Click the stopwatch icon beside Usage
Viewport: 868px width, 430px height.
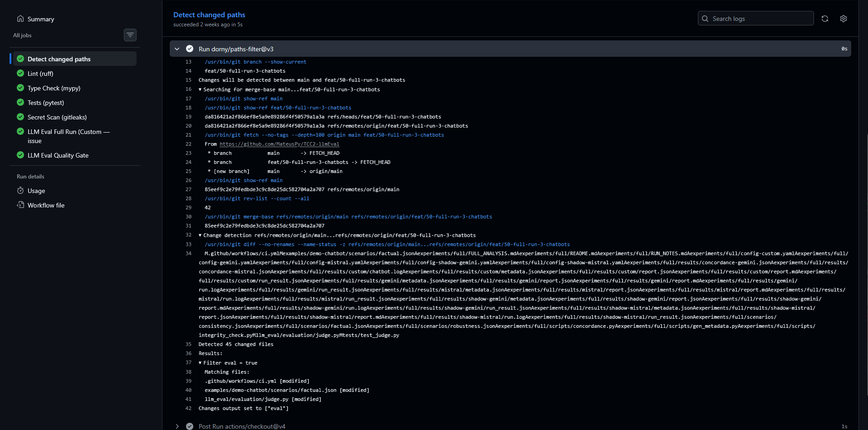20,190
